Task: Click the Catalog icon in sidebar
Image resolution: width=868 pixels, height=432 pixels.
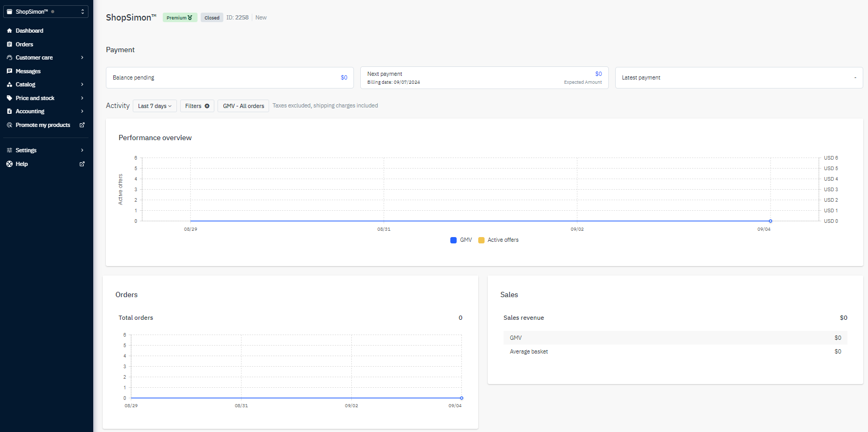Action: point(9,84)
